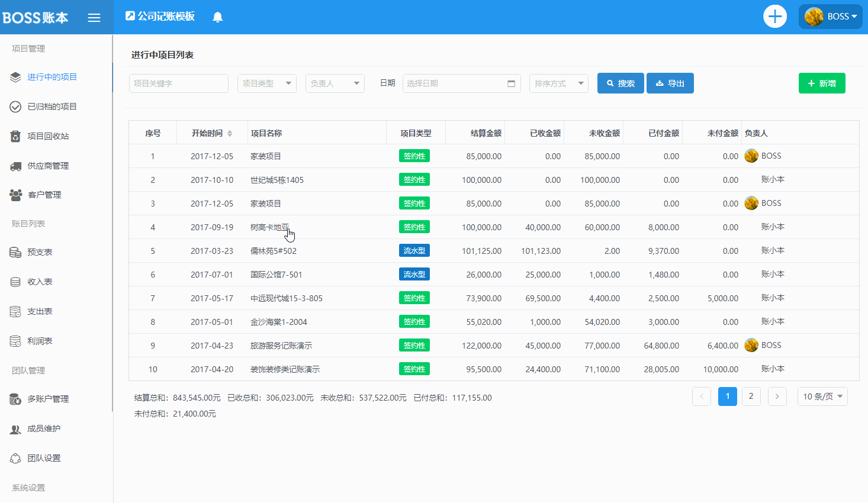Click the project recycle bin icon
Viewport: 868px width, 503px height.
point(16,137)
